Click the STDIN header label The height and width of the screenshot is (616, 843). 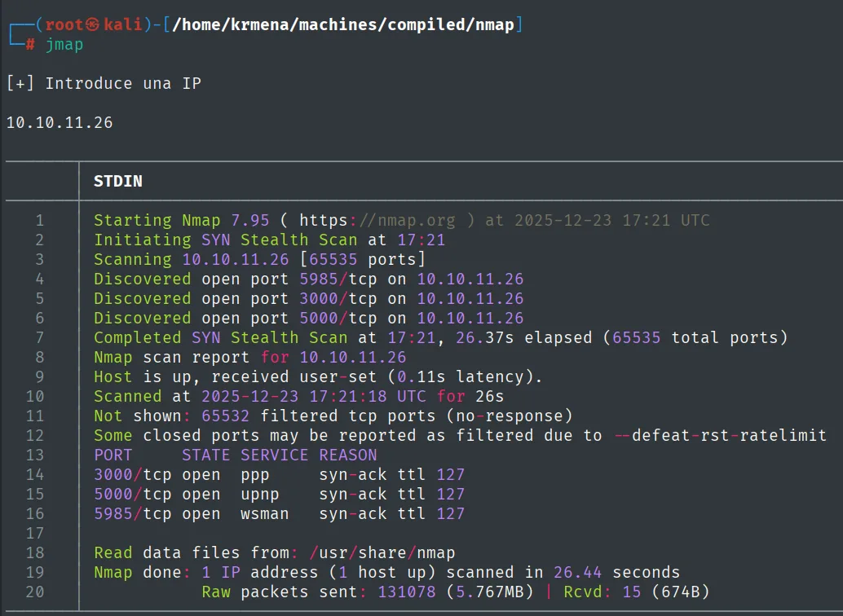(118, 181)
